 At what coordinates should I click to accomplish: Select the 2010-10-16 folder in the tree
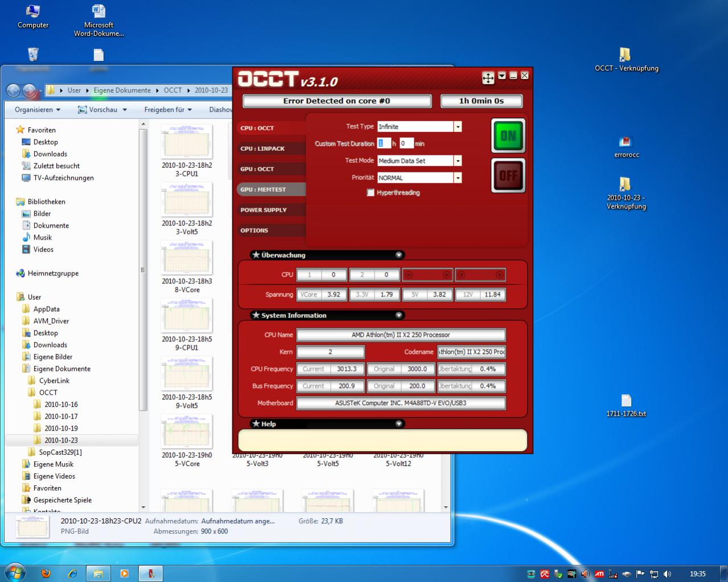[61, 404]
